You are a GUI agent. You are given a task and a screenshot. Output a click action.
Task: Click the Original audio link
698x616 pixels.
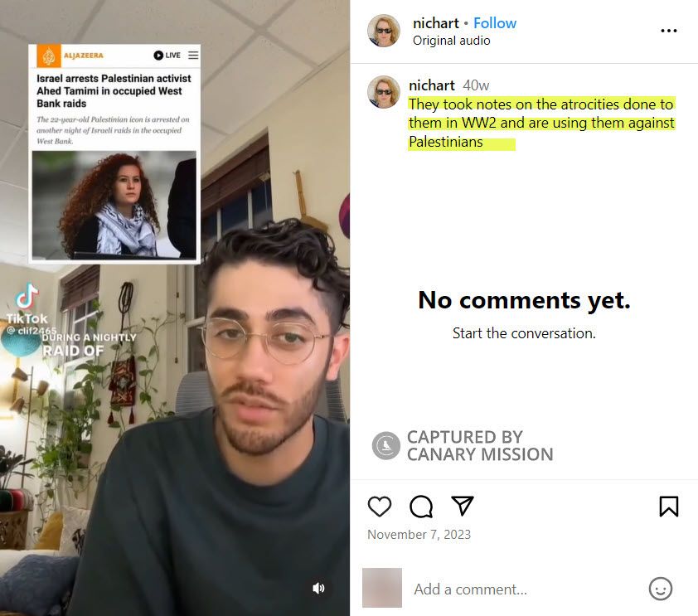[x=452, y=41]
